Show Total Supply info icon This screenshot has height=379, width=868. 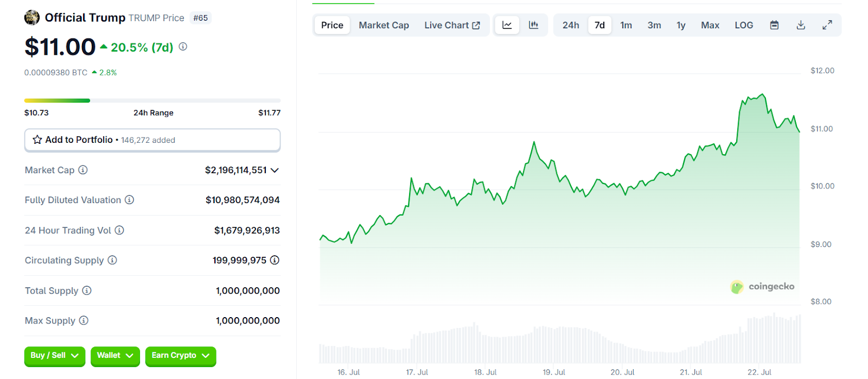87,290
